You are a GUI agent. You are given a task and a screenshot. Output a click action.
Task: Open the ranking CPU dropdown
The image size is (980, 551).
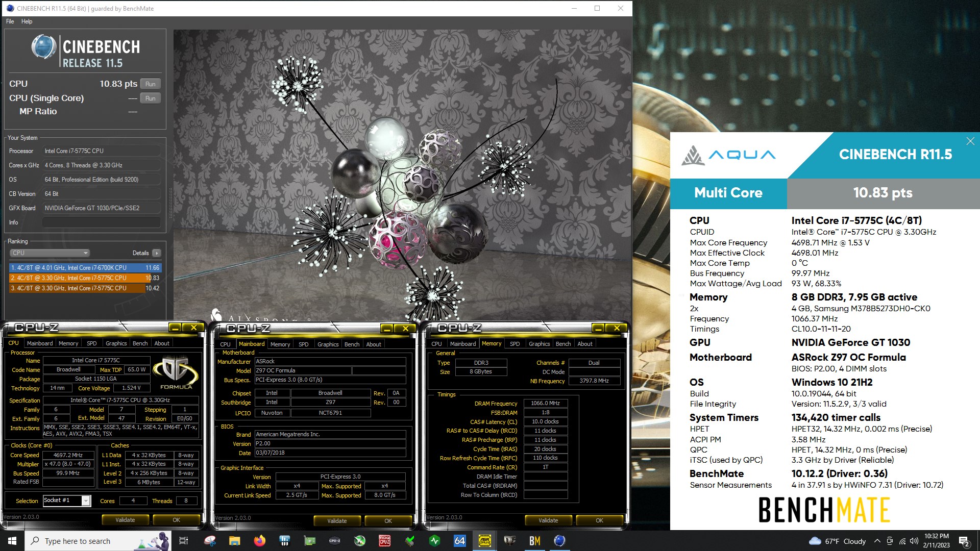[50, 253]
